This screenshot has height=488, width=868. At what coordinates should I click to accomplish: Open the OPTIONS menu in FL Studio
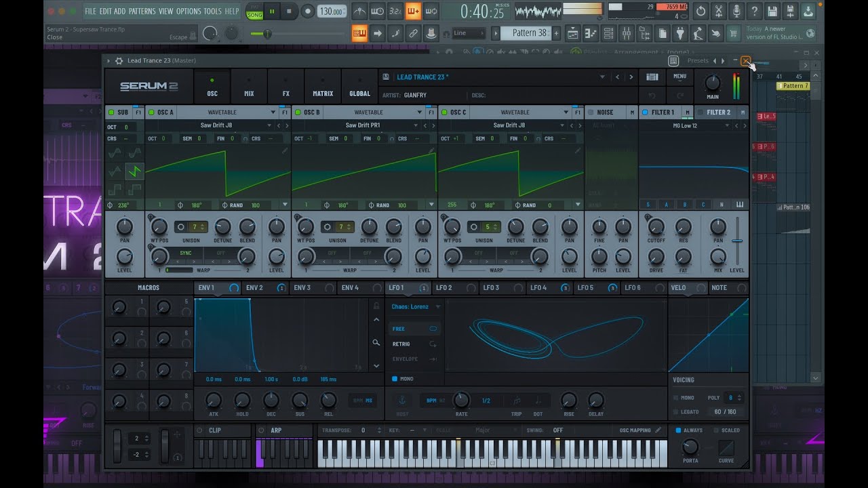pos(189,12)
